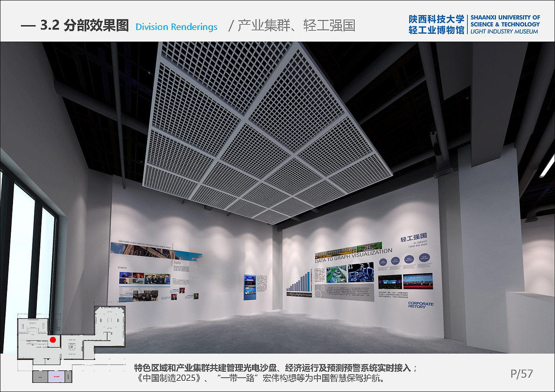Select the blue conference stage thumbnail
The height and width of the screenshot is (392, 555).
tap(389, 282)
